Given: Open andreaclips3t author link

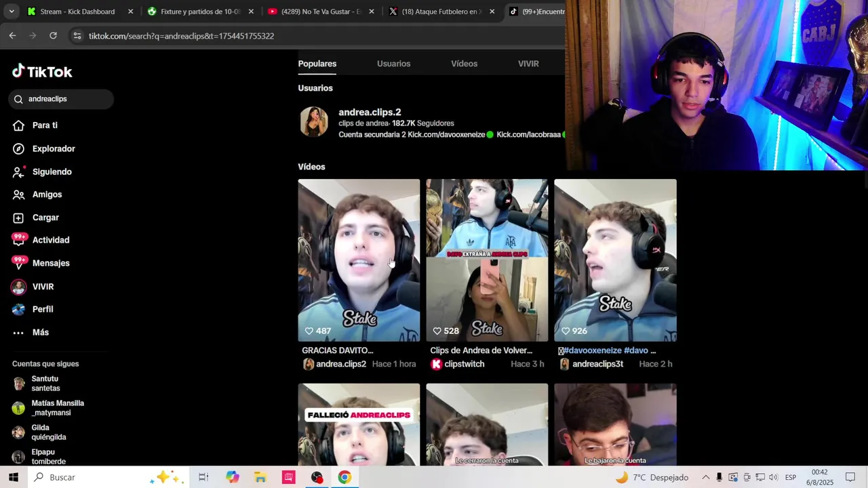Looking at the screenshot, I should 597,364.
